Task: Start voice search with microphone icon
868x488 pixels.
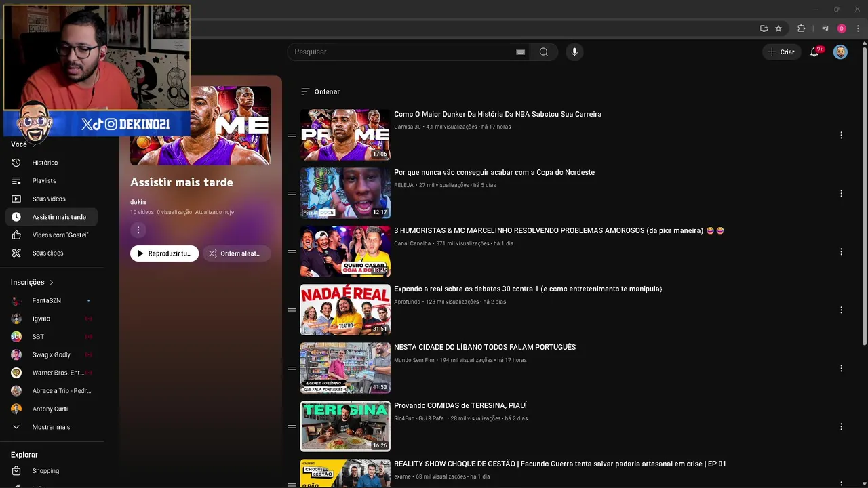Action: (x=574, y=52)
